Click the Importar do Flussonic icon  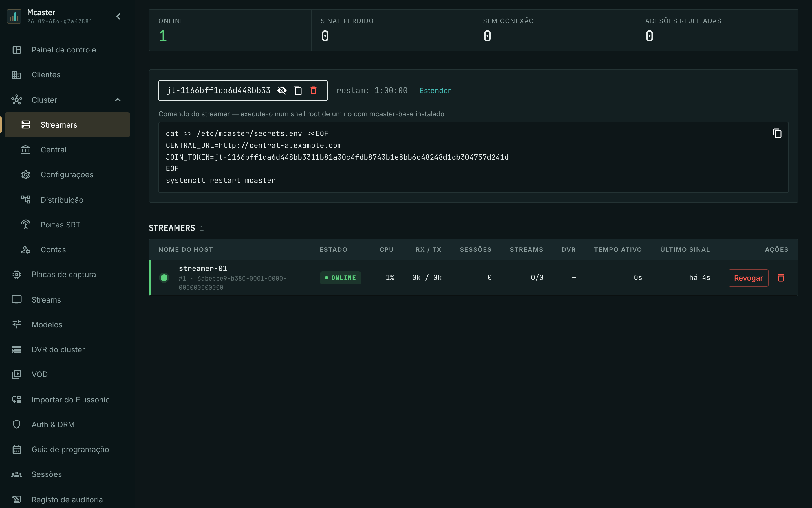point(16,399)
